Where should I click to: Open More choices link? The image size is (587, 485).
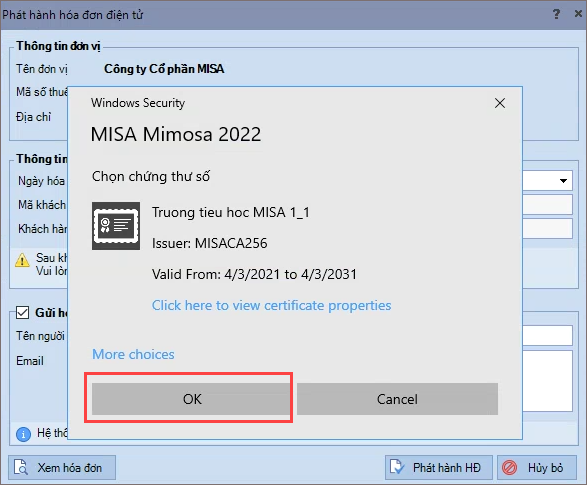click(133, 354)
